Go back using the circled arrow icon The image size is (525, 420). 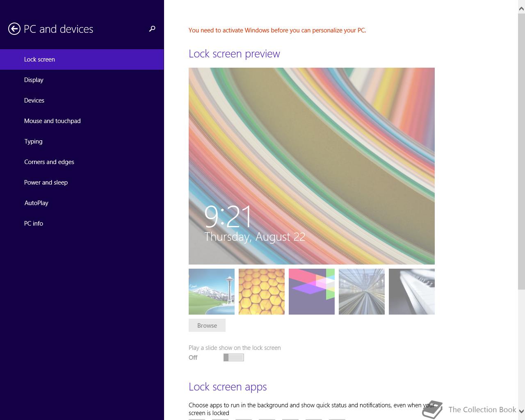click(x=14, y=29)
